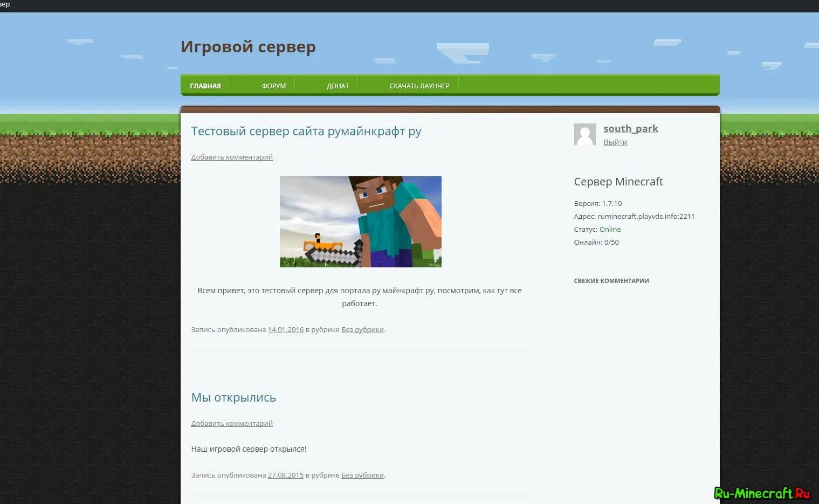The width and height of the screenshot is (819, 504).
Task: Click server address ruminecraft.playvds.info:2211
Action: click(x=646, y=216)
